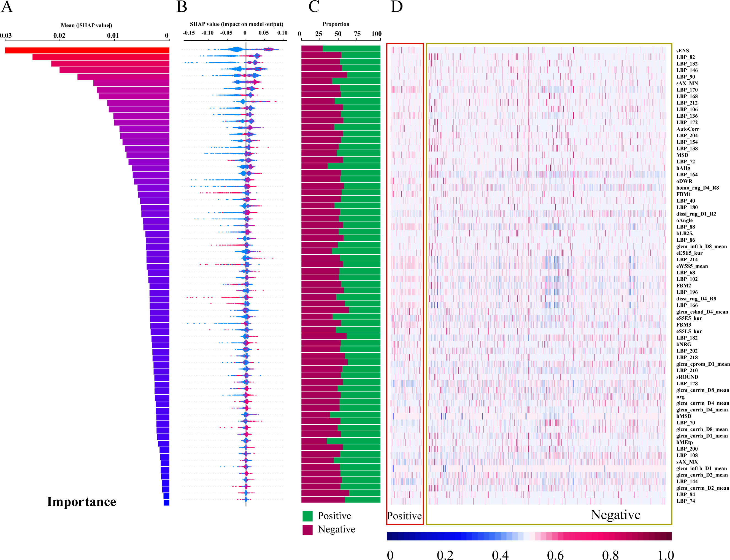
Task: Click the panel letter 'D'
Action: click(x=396, y=6)
